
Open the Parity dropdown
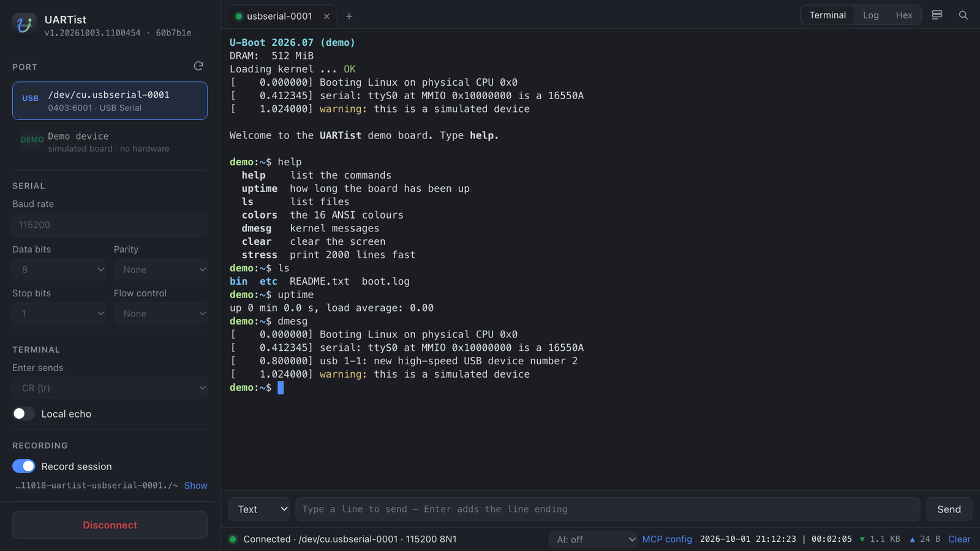pos(160,270)
